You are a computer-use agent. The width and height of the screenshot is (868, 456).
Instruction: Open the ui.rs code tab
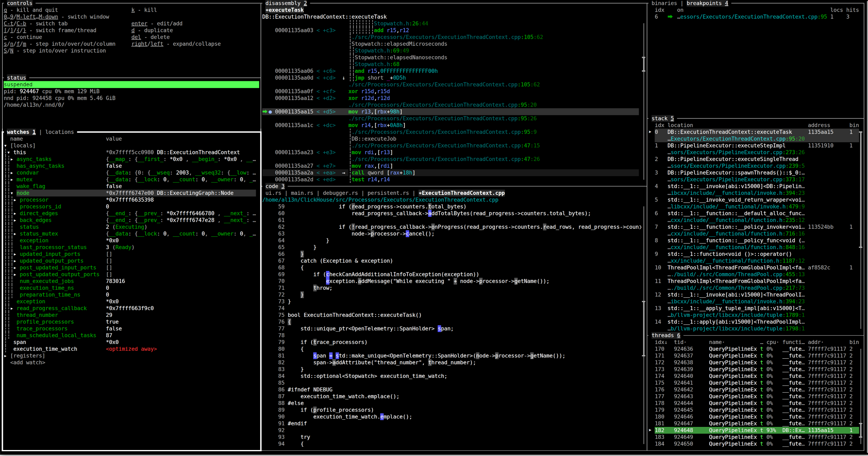[x=273, y=193]
